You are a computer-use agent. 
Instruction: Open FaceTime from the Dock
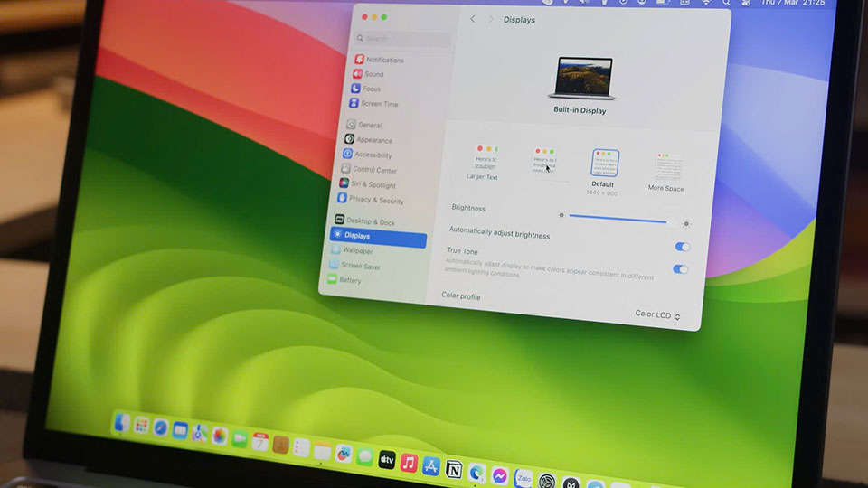(239, 439)
